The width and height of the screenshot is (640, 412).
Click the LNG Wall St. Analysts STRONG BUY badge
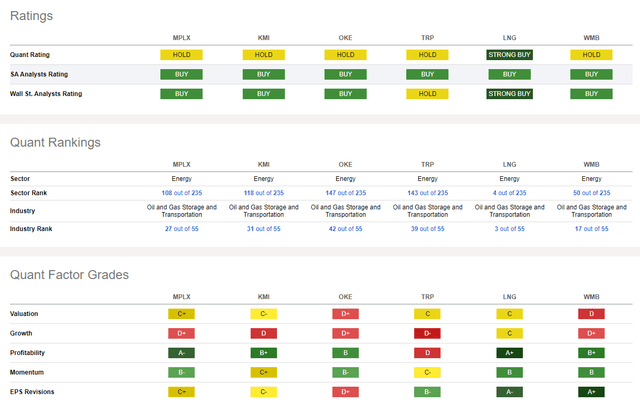coord(509,94)
